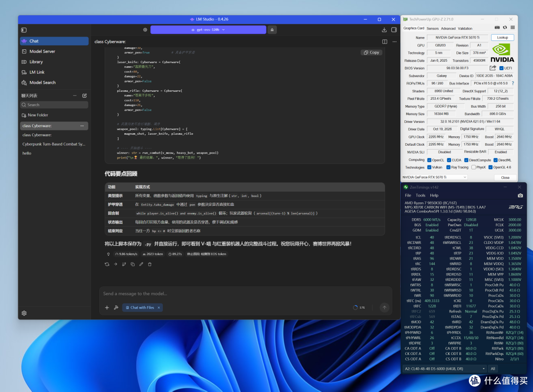Open chat header more options menu
The width and height of the screenshot is (533, 392).
point(394,41)
